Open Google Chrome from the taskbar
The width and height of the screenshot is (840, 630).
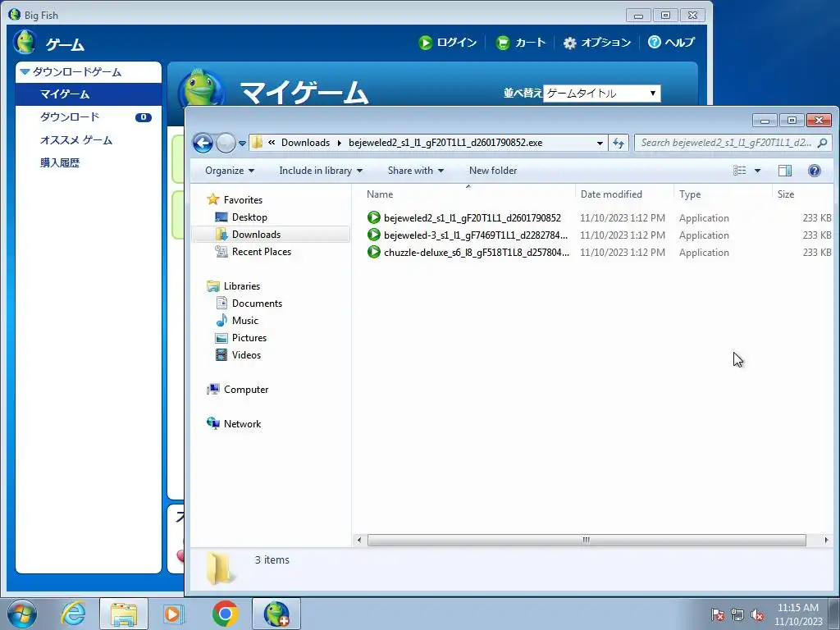225,614
